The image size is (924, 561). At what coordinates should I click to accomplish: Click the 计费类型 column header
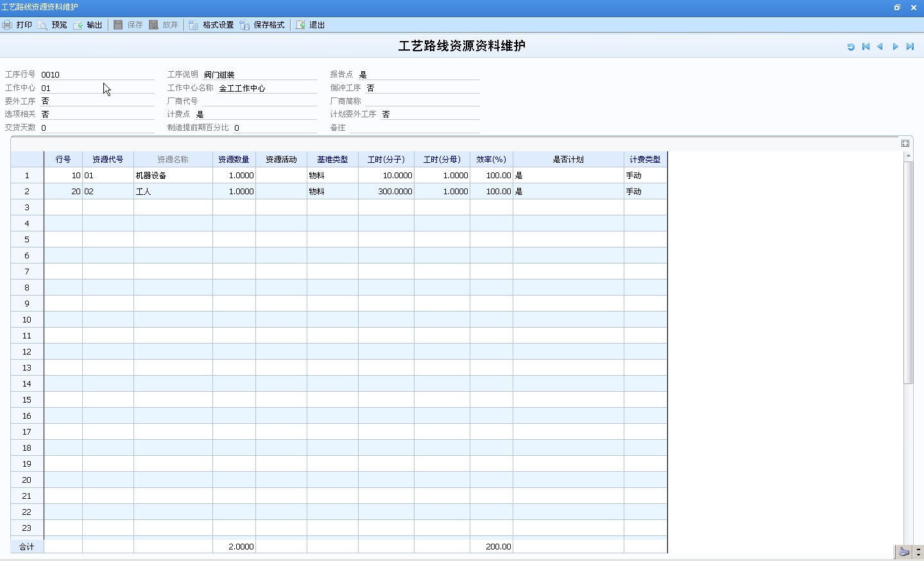pos(646,160)
